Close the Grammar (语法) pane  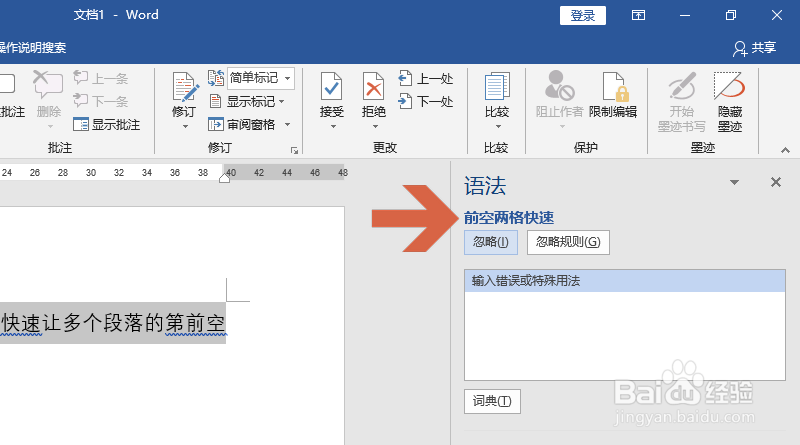click(x=776, y=182)
